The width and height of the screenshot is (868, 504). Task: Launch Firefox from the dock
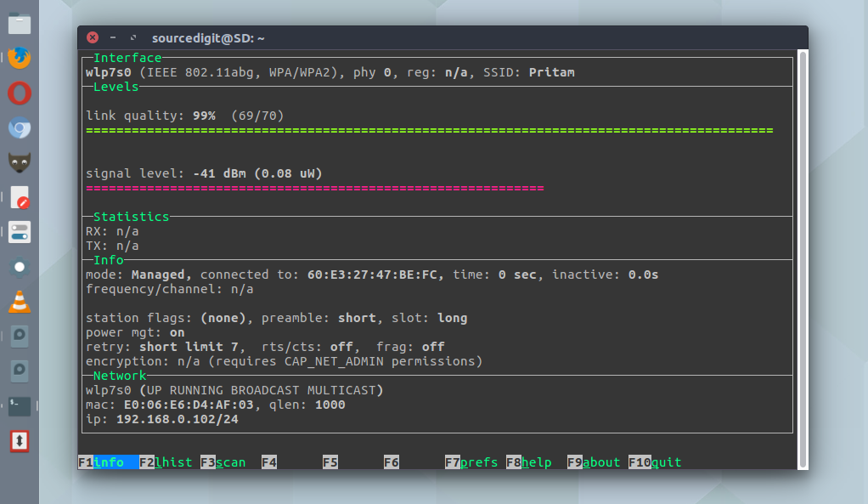pyautogui.click(x=20, y=58)
